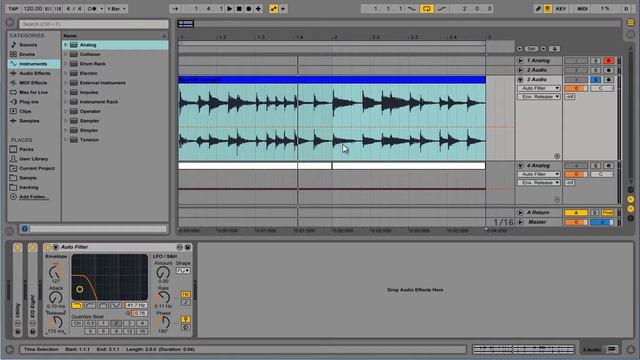This screenshot has height=360, width=640.
Task: Toggle Draw Mode pencil icon
Action: coord(538,9)
